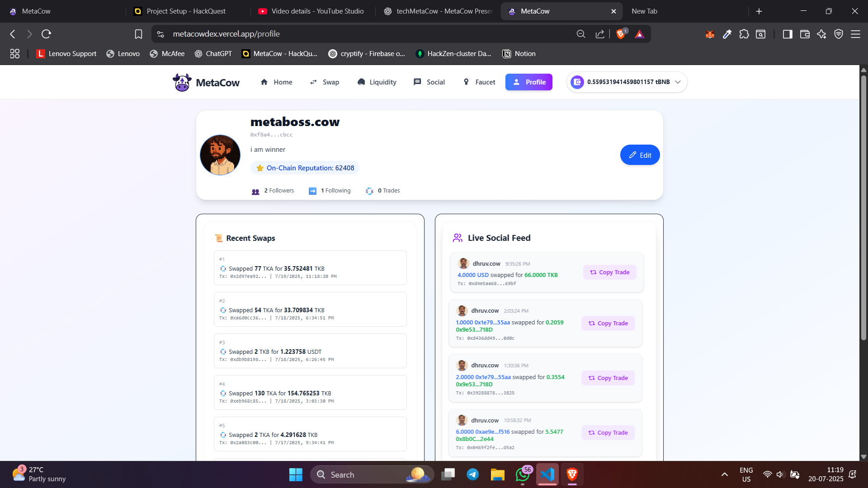The width and height of the screenshot is (868, 488).
Task: Copy Trade on dhruv.cow 9:35:26 PM swap
Action: (x=609, y=272)
